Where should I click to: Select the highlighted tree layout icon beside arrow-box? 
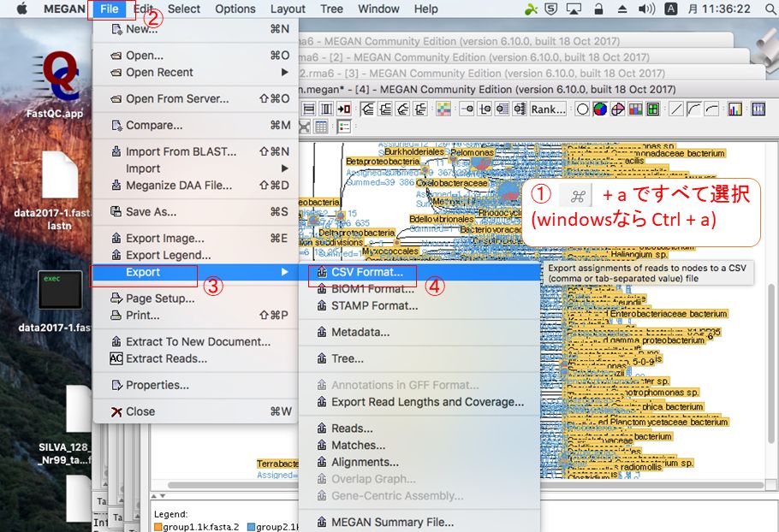click(367, 109)
